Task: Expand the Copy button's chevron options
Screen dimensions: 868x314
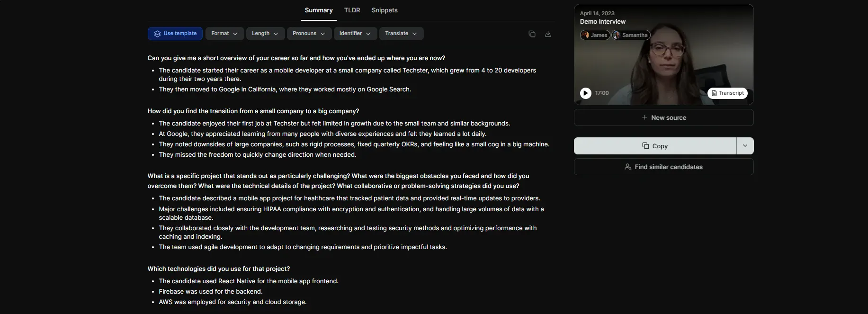Action: [744, 145]
